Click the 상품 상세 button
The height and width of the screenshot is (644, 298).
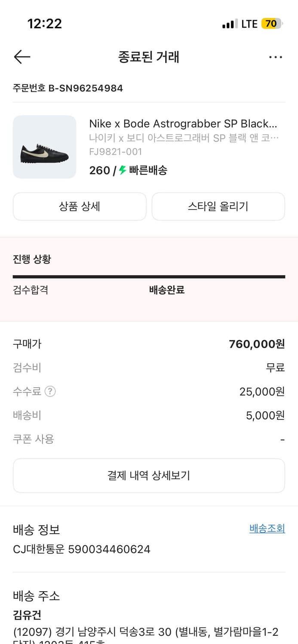80,207
